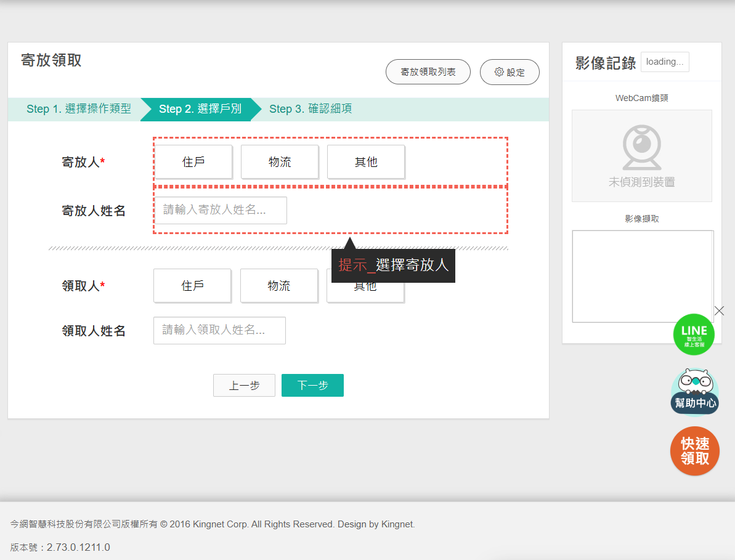Screen dimensions: 735x560
Task: Click the webcam placeholder icon
Action: (641, 148)
